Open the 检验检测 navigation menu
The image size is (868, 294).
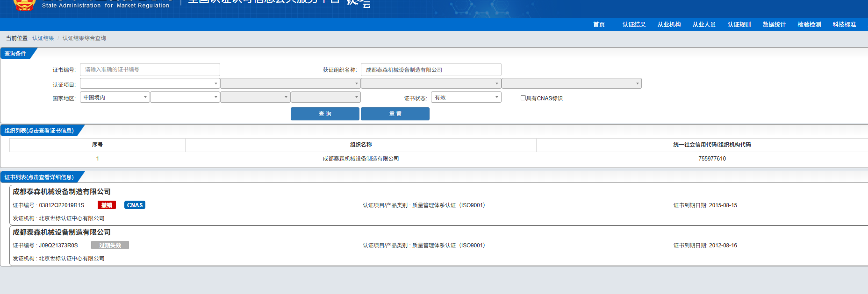[x=809, y=25]
